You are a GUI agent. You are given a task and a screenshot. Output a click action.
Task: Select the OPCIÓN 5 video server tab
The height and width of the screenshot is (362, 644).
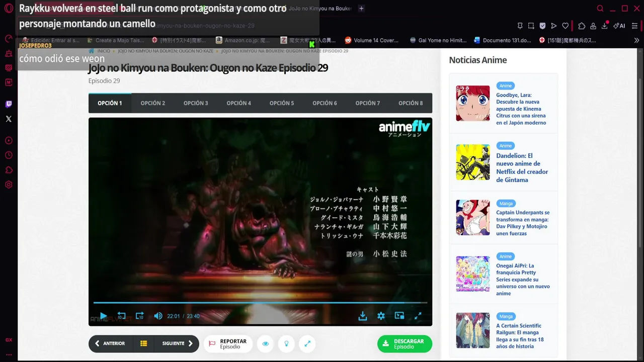282,103
